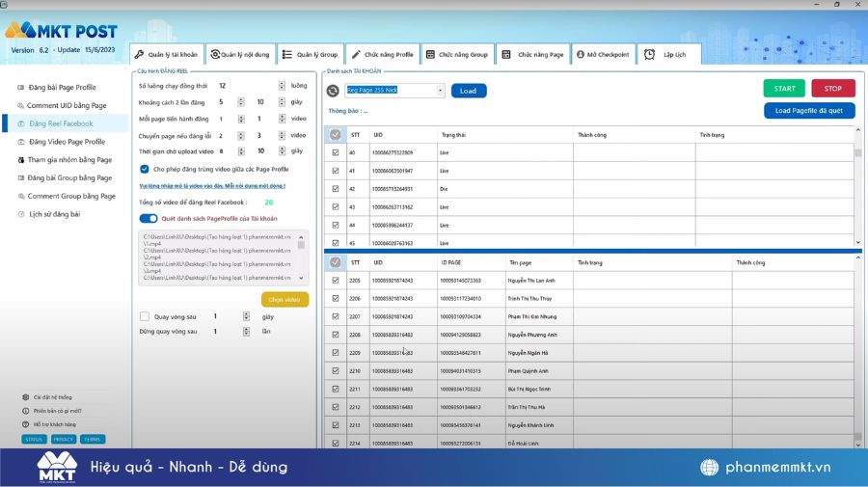
Task: Click the user icon on Mở Checkpoint
Action: [579, 55]
